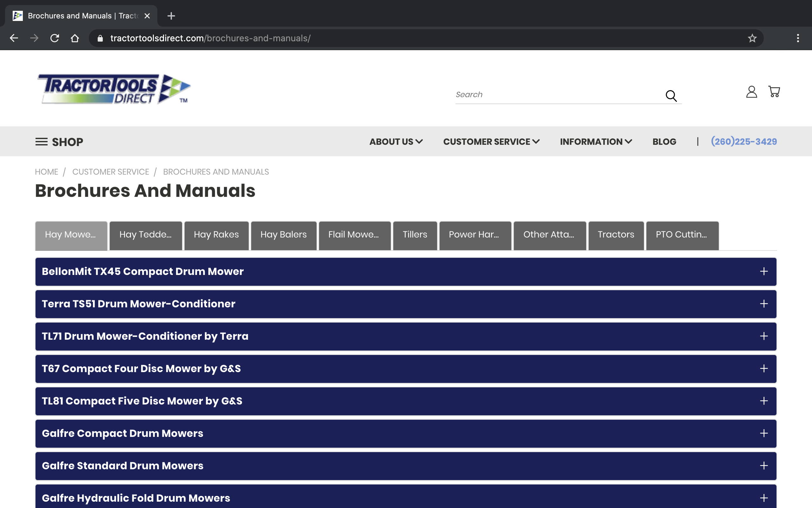The width and height of the screenshot is (812, 508).
Task: Click the Tractor Tools Direct logo
Action: (114, 89)
